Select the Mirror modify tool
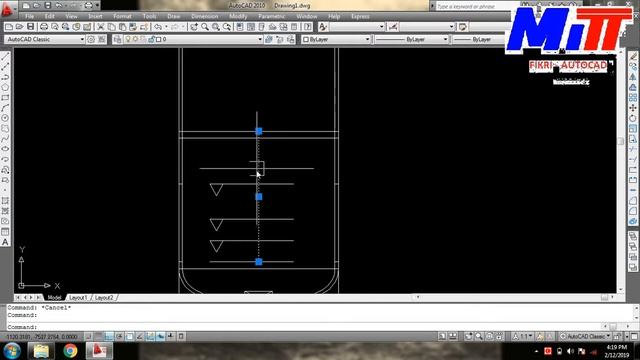The image size is (640, 360). [x=633, y=77]
